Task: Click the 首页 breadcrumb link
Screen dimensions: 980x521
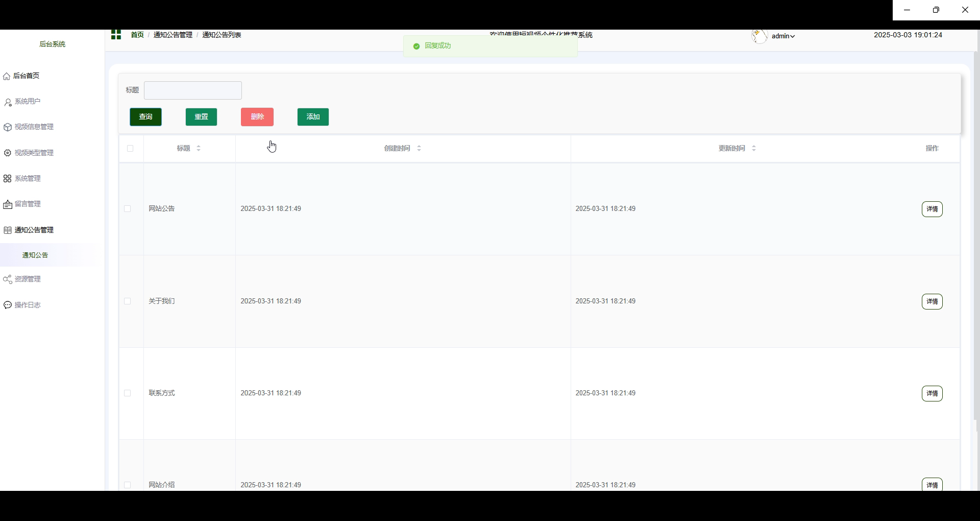Action: click(x=137, y=35)
